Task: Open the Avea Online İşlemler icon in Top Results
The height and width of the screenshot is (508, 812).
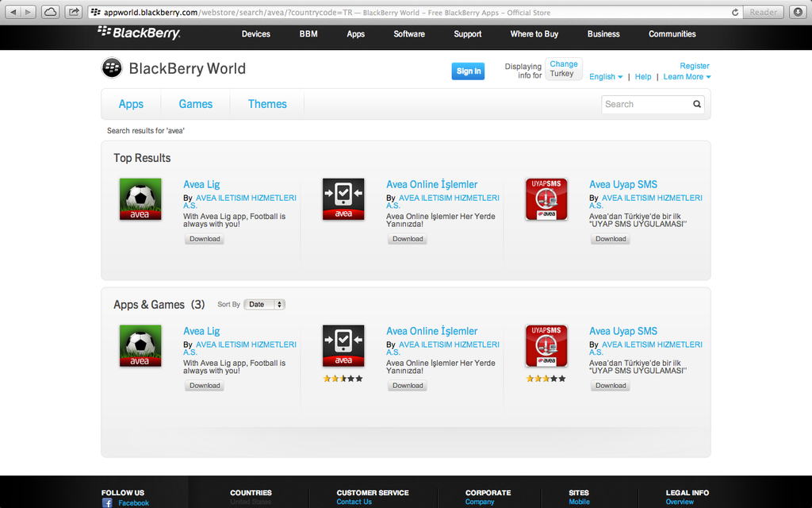Action: [343, 198]
